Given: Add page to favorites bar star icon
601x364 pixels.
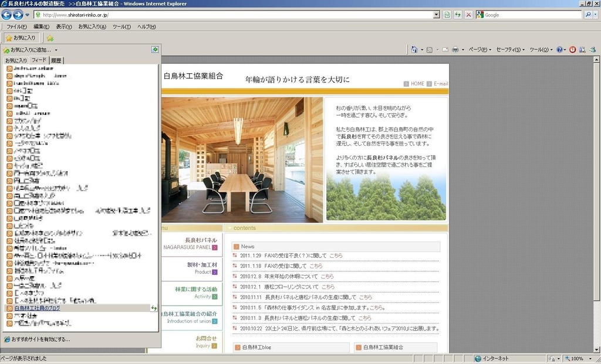Looking at the screenshot, I should pyautogui.click(x=50, y=38).
